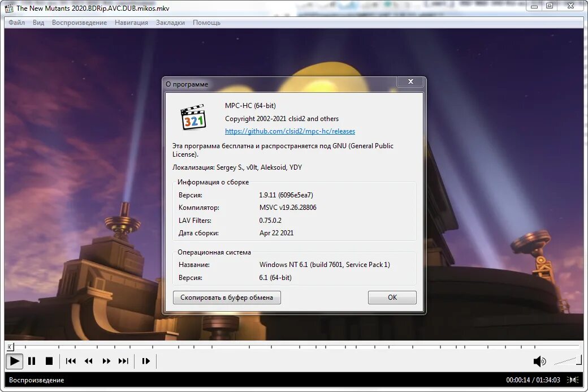Viewport: 588px width, 392px height.
Task: Open the Файл menu
Action: tap(16, 23)
